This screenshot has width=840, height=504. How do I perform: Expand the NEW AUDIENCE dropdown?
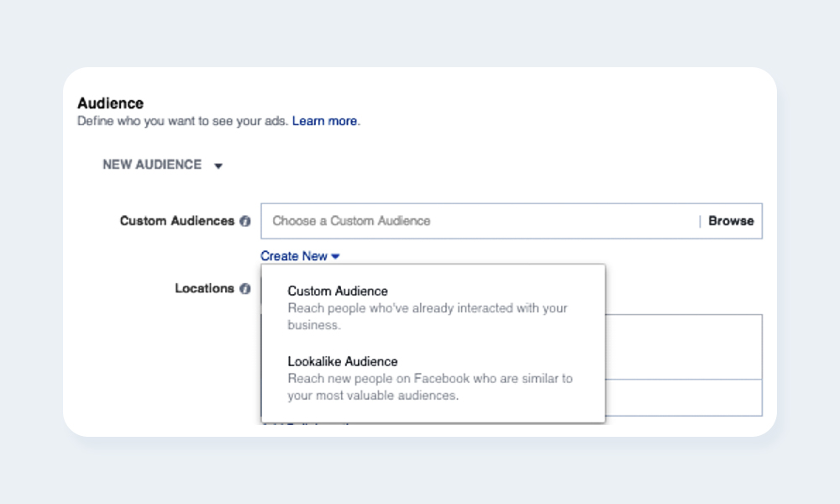(x=162, y=165)
